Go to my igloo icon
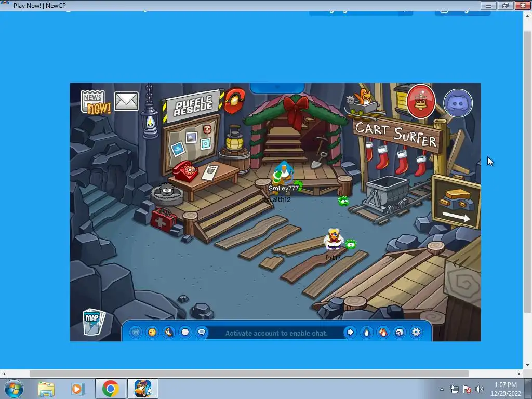 tap(400, 332)
